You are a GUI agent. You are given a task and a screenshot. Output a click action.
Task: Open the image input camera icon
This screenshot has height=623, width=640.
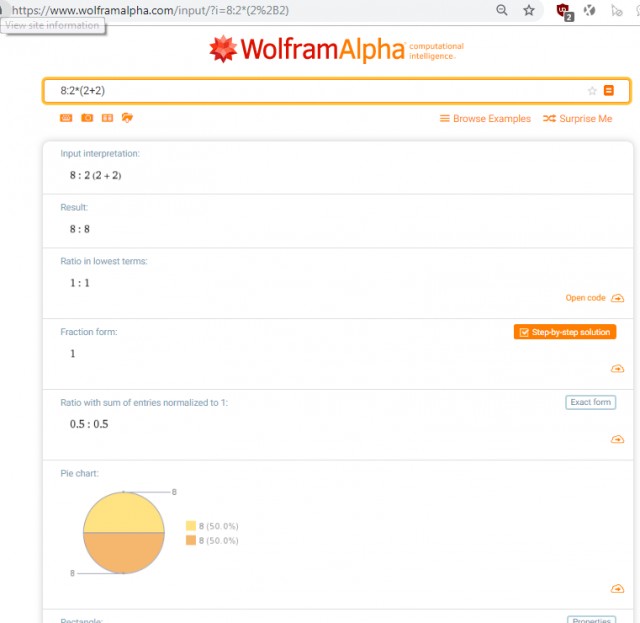point(87,118)
